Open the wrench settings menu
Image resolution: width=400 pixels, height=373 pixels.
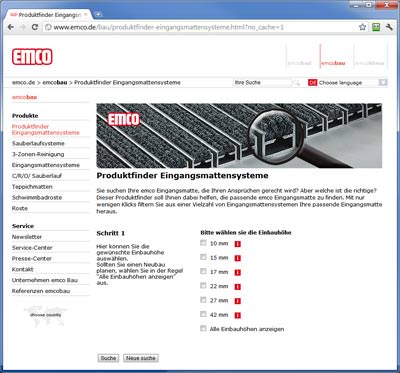pyautogui.click(x=389, y=27)
